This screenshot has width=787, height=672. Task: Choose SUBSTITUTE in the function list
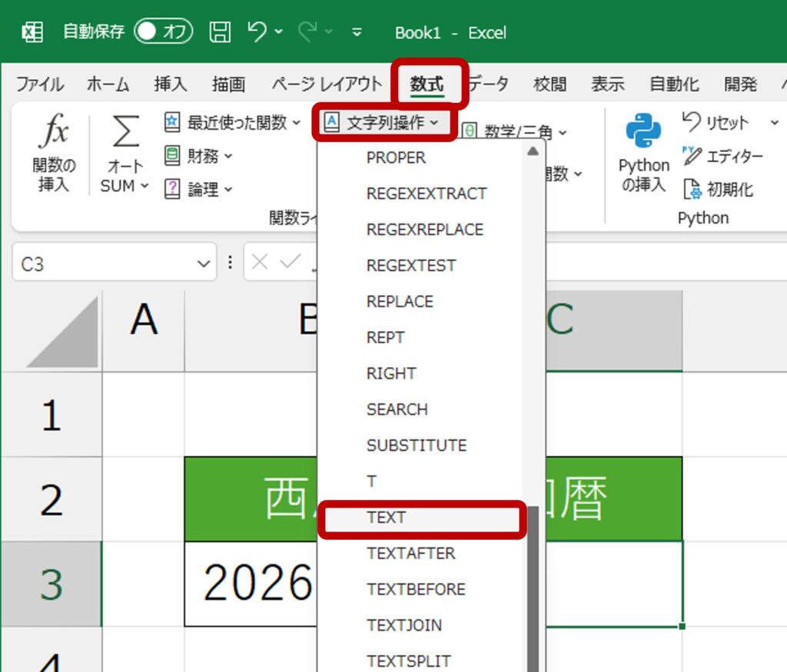[416, 445]
